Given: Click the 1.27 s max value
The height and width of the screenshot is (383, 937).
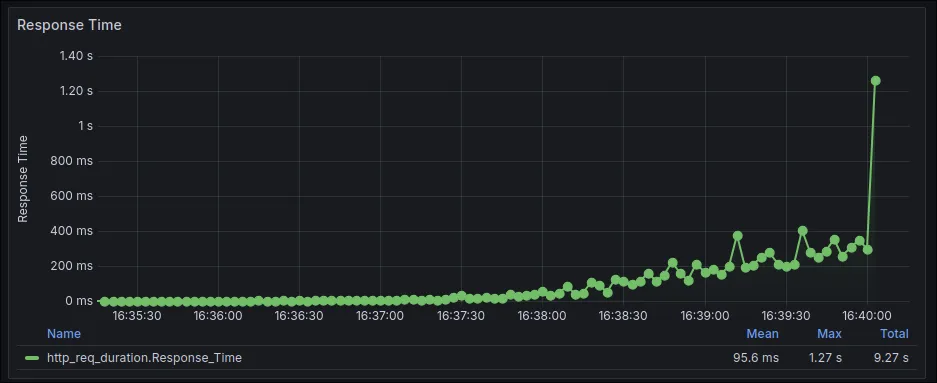Looking at the screenshot, I should point(825,358).
